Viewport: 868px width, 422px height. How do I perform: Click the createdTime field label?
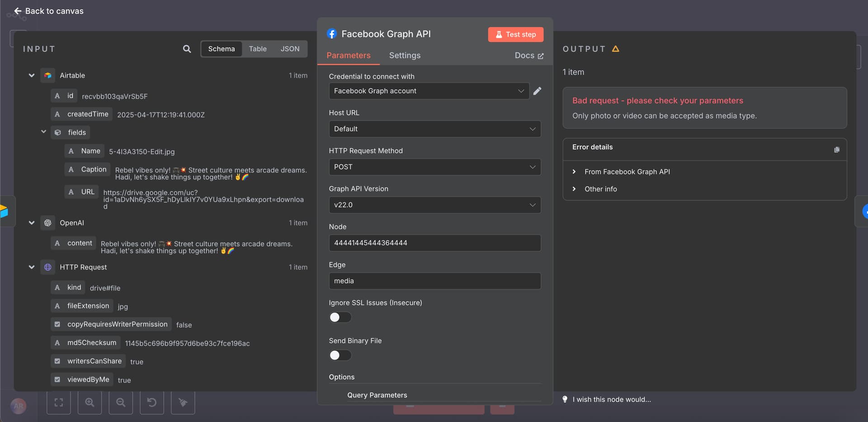click(81, 114)
